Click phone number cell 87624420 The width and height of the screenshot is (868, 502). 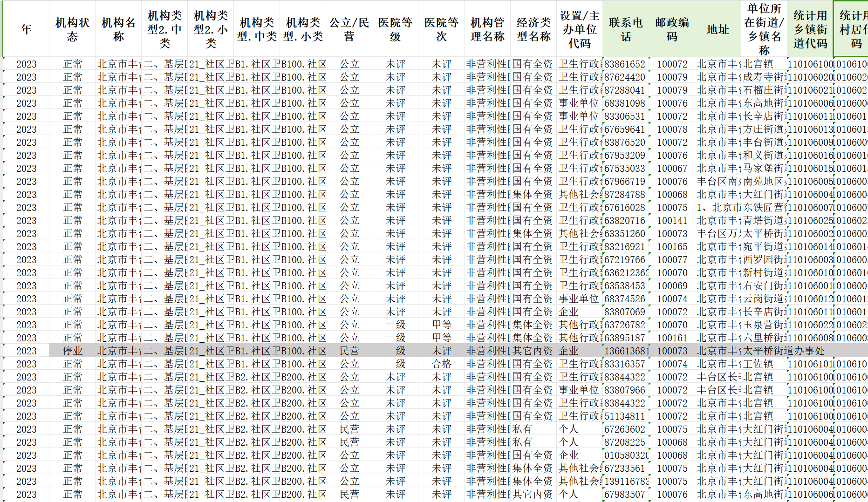(625, 77)
